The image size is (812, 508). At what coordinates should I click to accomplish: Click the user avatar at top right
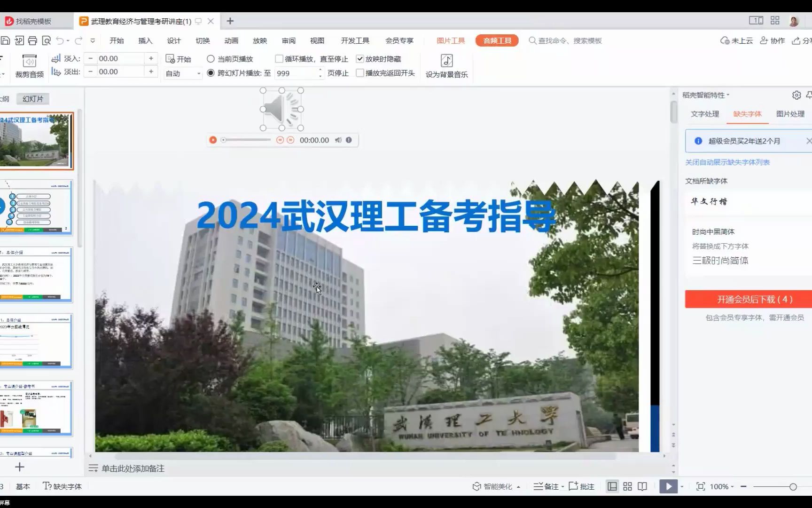click(x=794, y=21)
